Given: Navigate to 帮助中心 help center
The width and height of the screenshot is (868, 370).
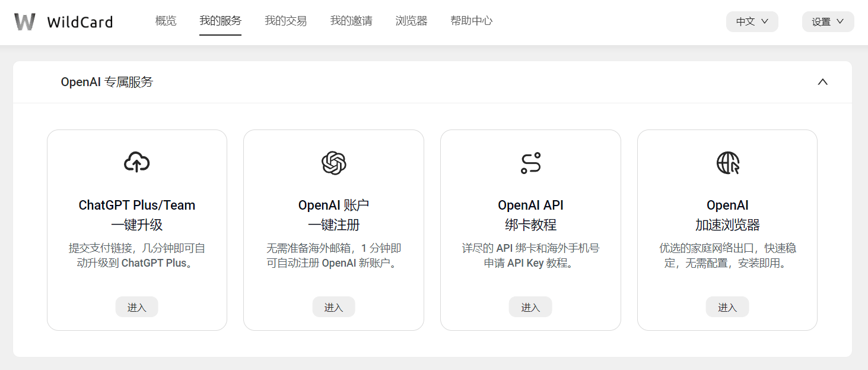Looking at the screenshot, I should (471, 21).
